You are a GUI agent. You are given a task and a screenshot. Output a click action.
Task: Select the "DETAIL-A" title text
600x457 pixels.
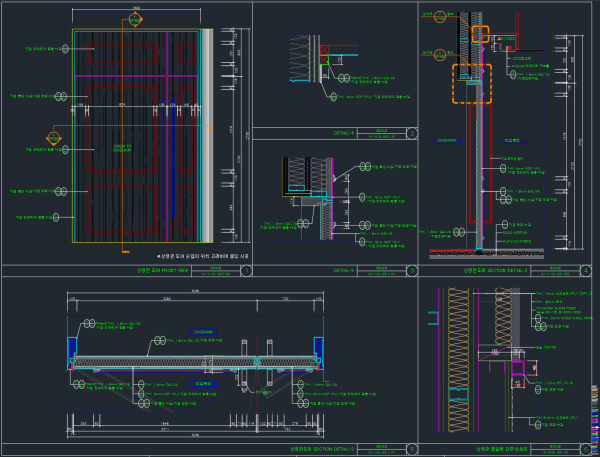[x=344, y=133]
